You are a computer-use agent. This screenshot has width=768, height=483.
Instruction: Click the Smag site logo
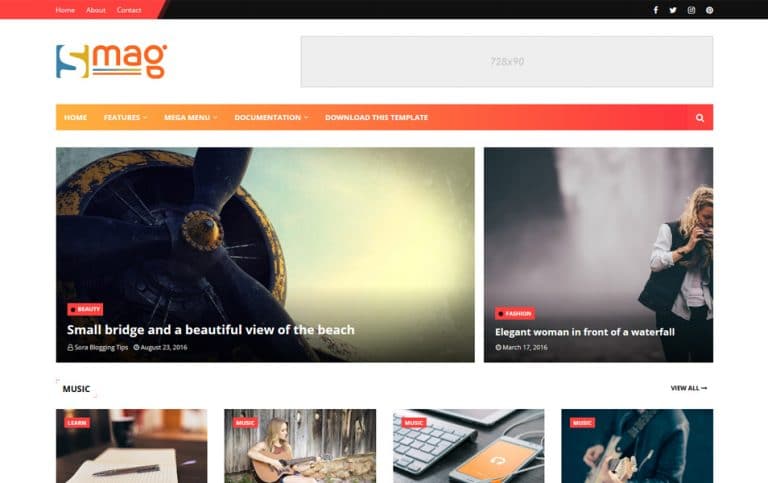[x=112, y=61]
